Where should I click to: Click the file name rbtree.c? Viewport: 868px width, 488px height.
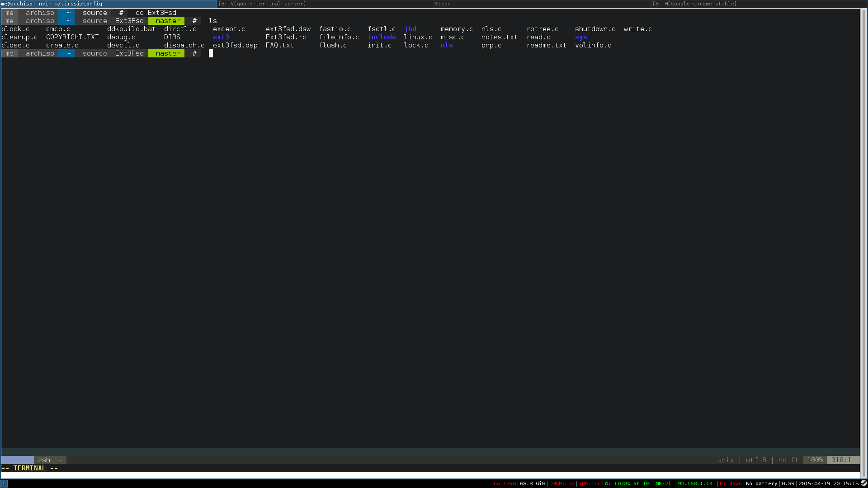pos(542,29)
